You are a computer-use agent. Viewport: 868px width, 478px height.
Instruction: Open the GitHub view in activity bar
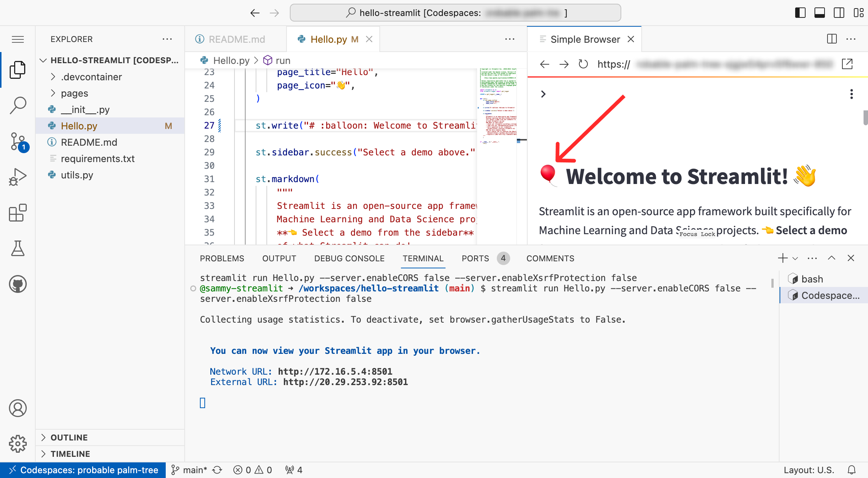(x=18, y=284)
